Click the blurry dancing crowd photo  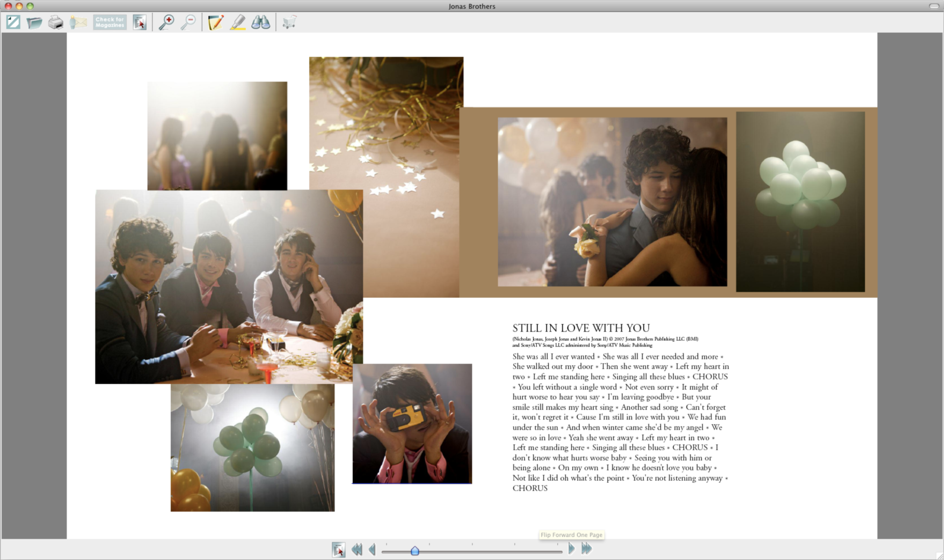pos(217,136)
